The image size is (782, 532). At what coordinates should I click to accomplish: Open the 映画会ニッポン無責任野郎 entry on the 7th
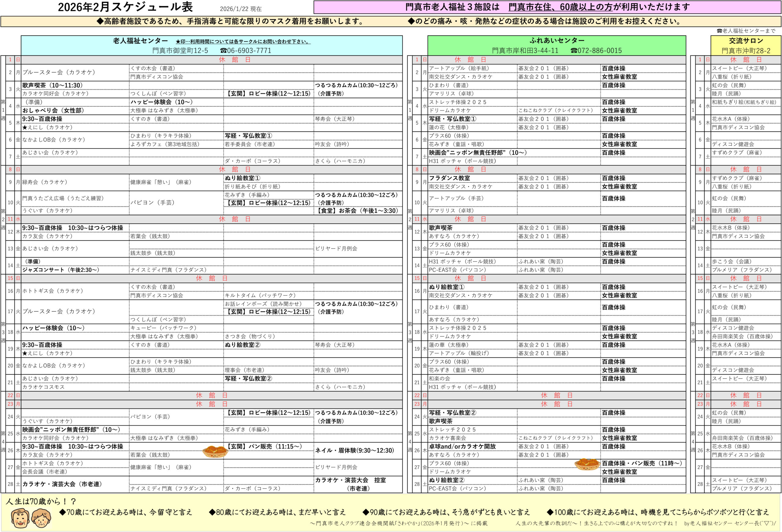pyautogui.click(x=478, y=152)
